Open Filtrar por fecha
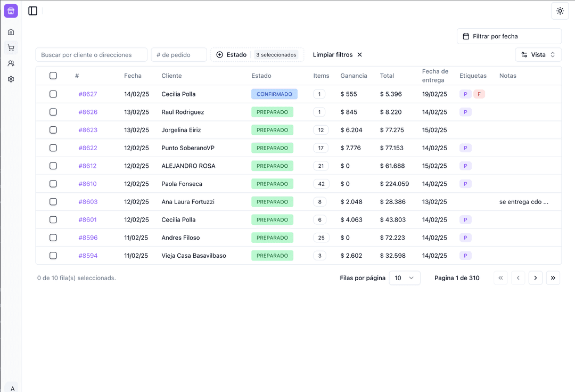The height and width of the screenshot is (392, 575). point(509,36)
